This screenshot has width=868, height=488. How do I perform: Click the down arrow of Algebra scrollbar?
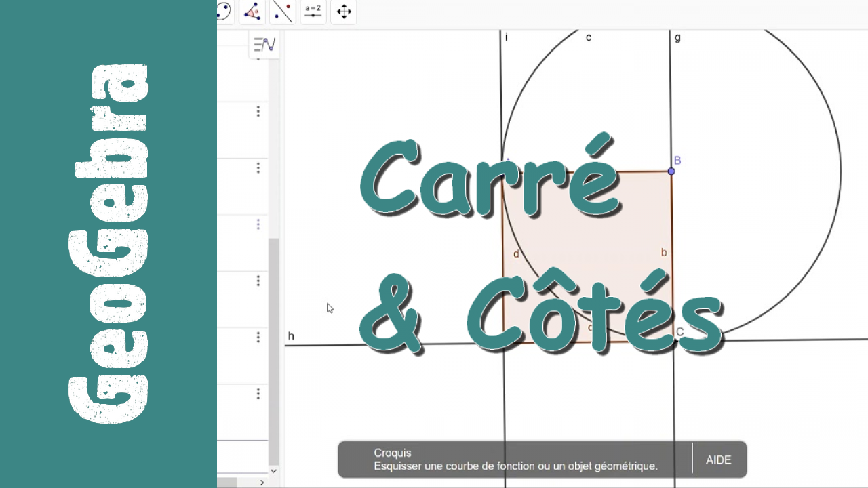(x=273, y=470)
